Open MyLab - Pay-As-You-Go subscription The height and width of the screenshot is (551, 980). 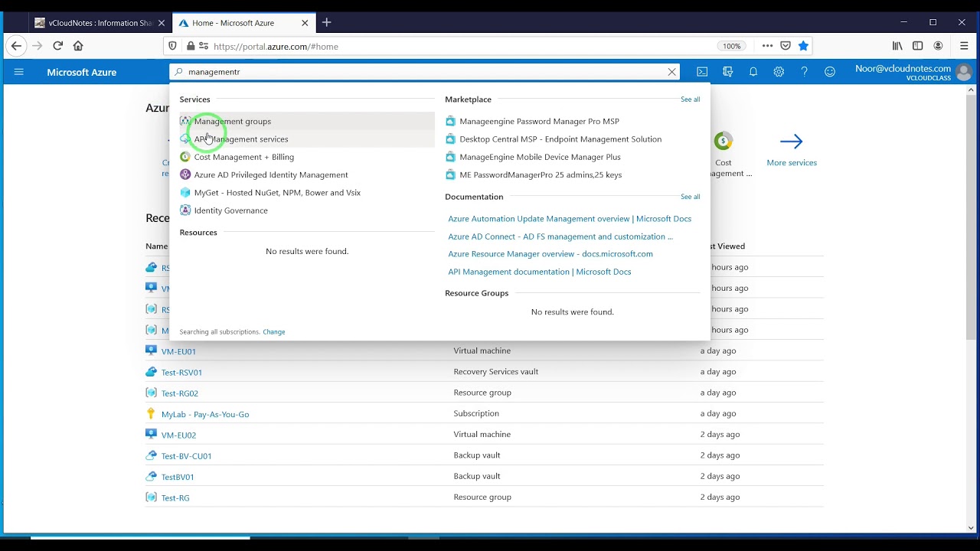coord(205,414)
